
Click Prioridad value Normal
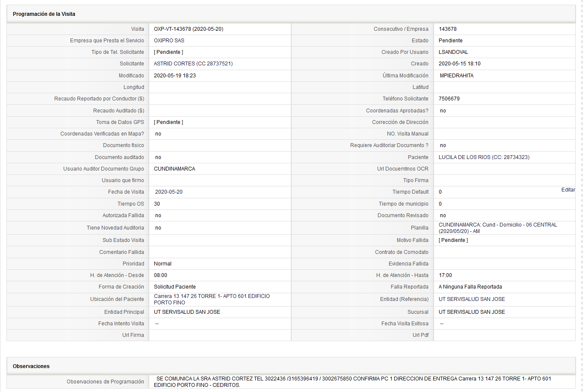click(x=163, y=264)
